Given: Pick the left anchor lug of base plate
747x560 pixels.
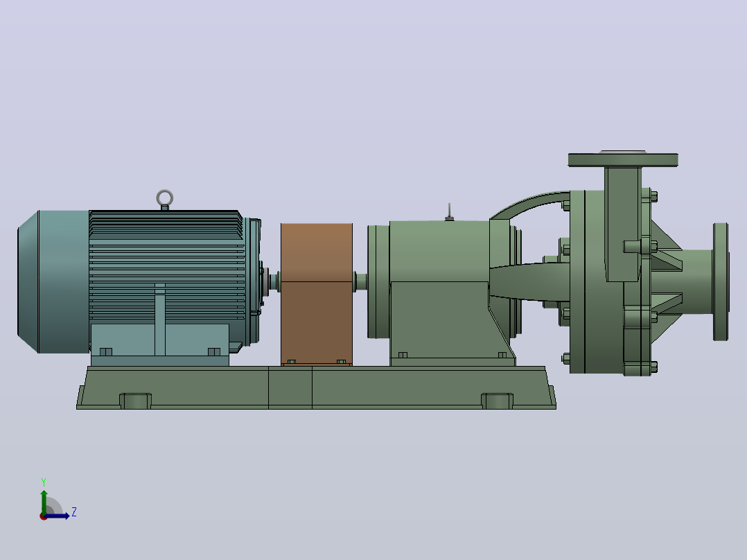Looking at the screenshot, I should pos(135,401).
